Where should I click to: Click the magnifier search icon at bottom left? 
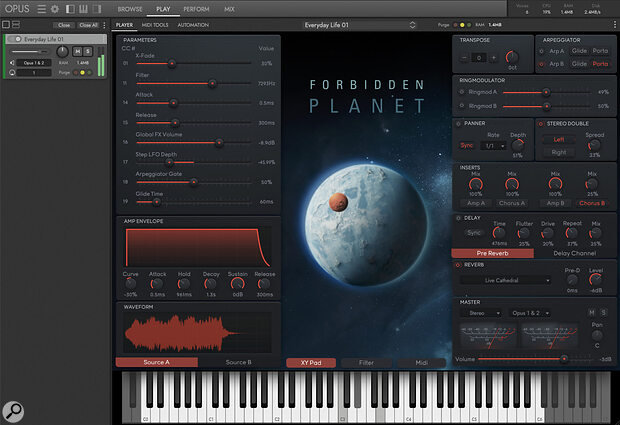point(13,412)
